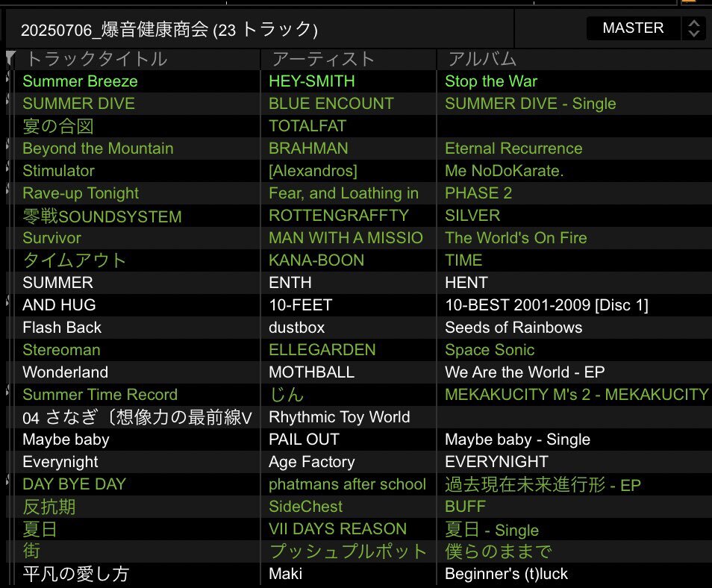Click artist ROTTENGRAFFTY
The image size is (712, 588).
point(339,215)
